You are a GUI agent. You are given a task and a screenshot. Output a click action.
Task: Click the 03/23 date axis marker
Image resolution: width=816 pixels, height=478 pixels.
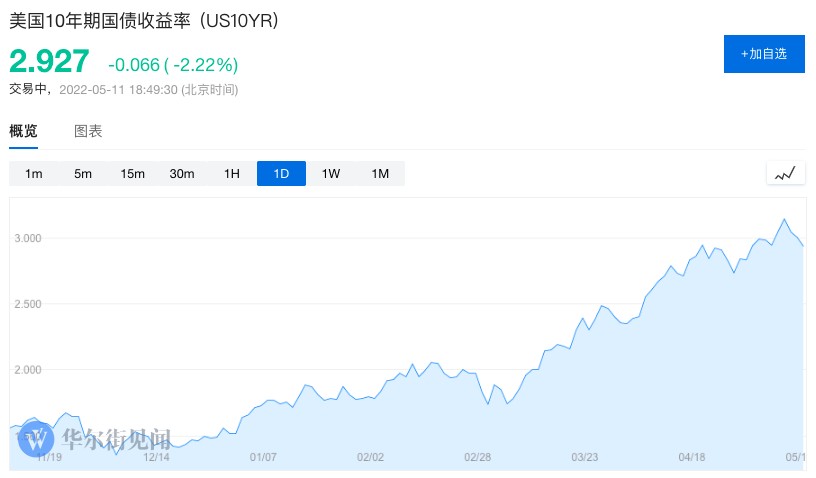coord(585,457)
